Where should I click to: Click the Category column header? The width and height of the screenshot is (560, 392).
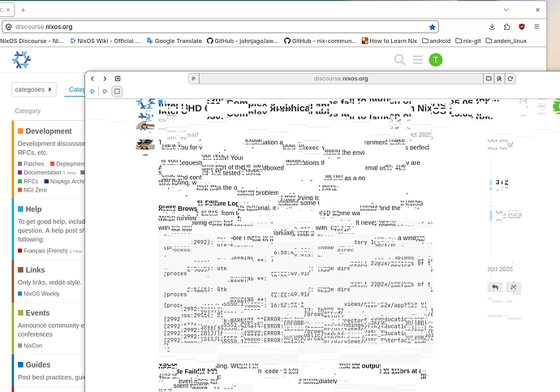(28, 110)
